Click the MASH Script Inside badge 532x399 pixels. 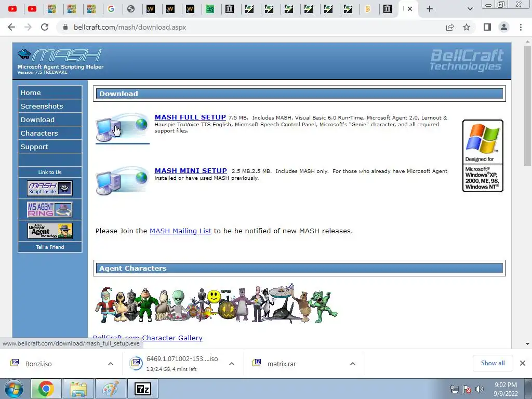coord(49,188)
